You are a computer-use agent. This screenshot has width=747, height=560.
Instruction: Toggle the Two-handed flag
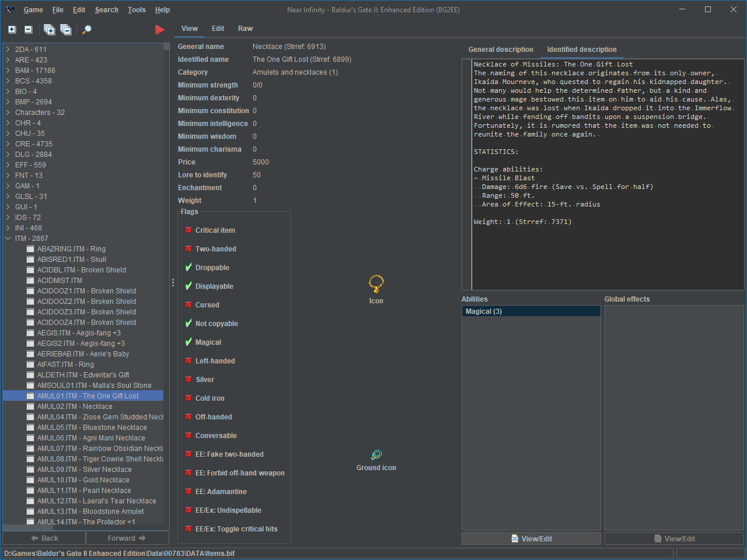[189, 249]
